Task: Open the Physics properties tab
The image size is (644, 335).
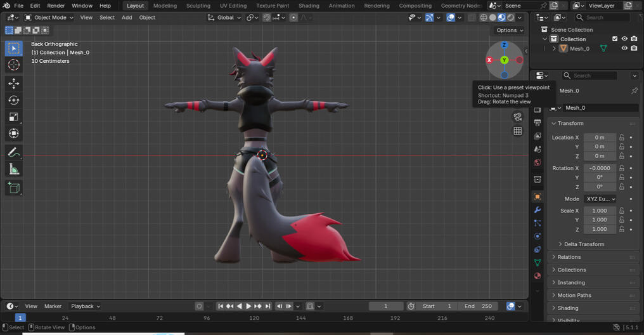Action: [538, 236]
